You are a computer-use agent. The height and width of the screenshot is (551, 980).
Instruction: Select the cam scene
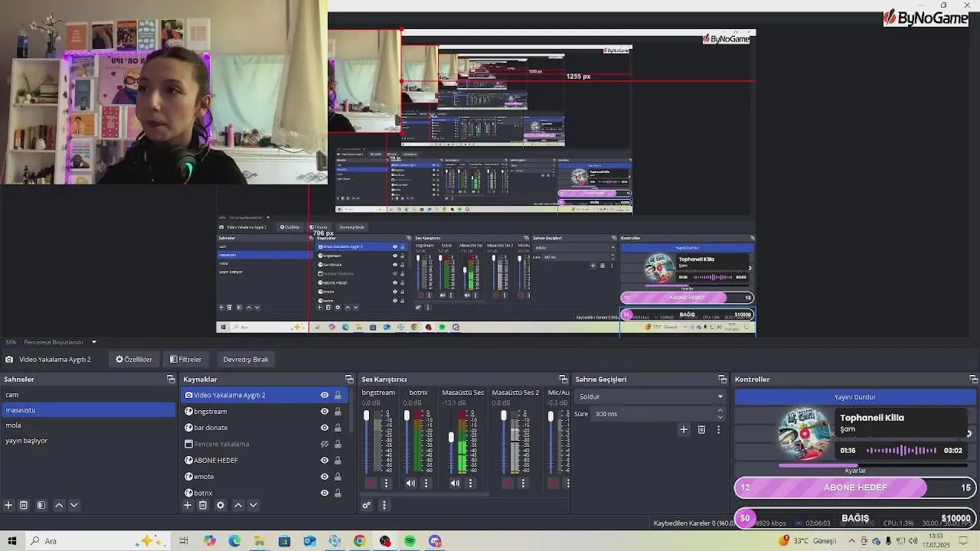tap(88, 395)
